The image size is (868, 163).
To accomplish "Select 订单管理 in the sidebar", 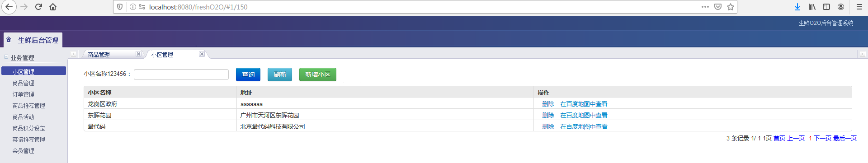I will 24,94.
